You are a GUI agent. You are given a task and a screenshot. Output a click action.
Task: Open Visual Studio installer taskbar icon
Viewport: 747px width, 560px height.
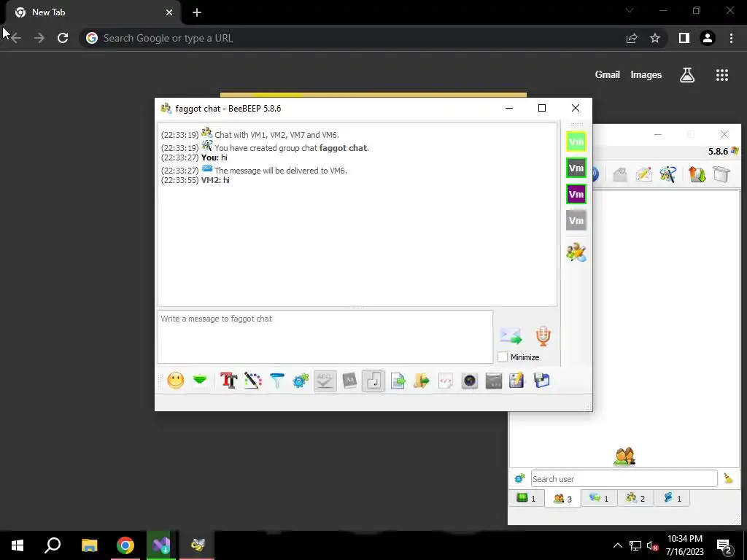161,545
